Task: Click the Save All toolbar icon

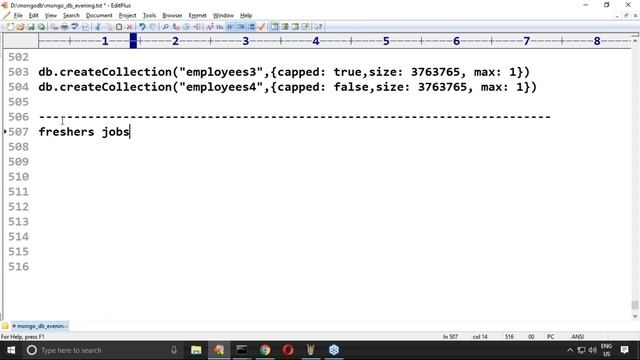Action: tap(41, 27)
